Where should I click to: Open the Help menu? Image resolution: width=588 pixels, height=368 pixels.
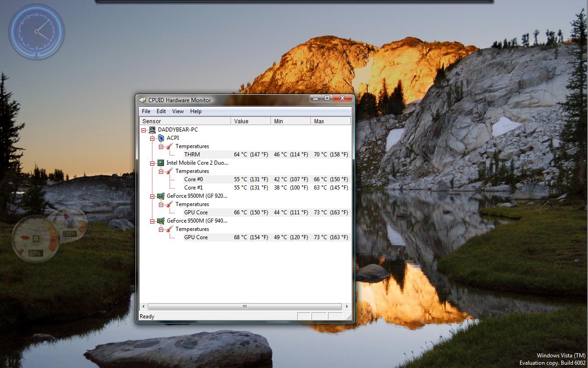(196, 111)
